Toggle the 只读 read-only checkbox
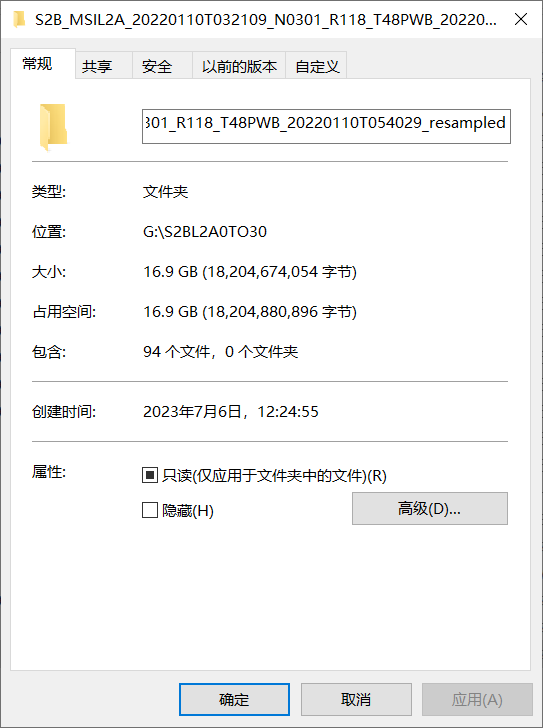The height and width of the screenshot is (728, 543). click(x=150, y=475)
